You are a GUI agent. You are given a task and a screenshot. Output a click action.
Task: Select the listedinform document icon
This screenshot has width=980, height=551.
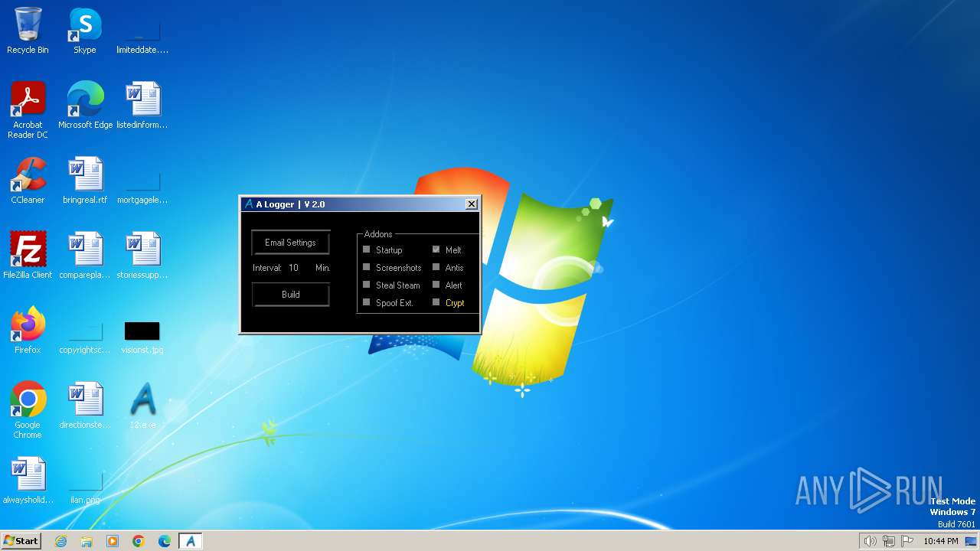142,106
